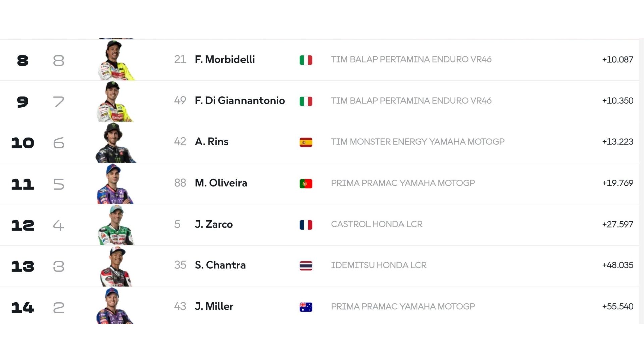Select the Idemitsu Honda LCR team name
This screenshot has width=644, height=362.
click(379, 265)
